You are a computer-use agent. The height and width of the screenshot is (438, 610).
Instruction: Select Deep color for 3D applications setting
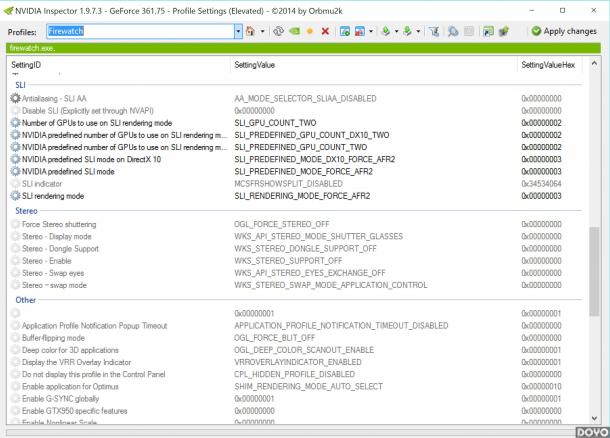click(x=70, y=350)
